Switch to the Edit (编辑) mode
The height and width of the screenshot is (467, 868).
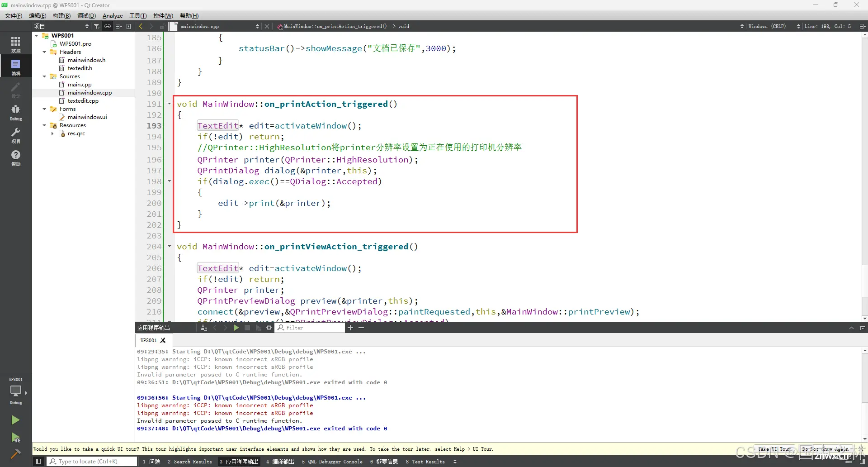(16, 67)
